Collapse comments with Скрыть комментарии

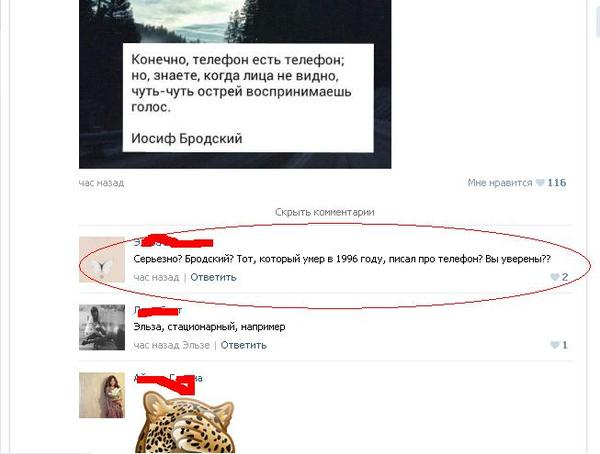(324, 212)
